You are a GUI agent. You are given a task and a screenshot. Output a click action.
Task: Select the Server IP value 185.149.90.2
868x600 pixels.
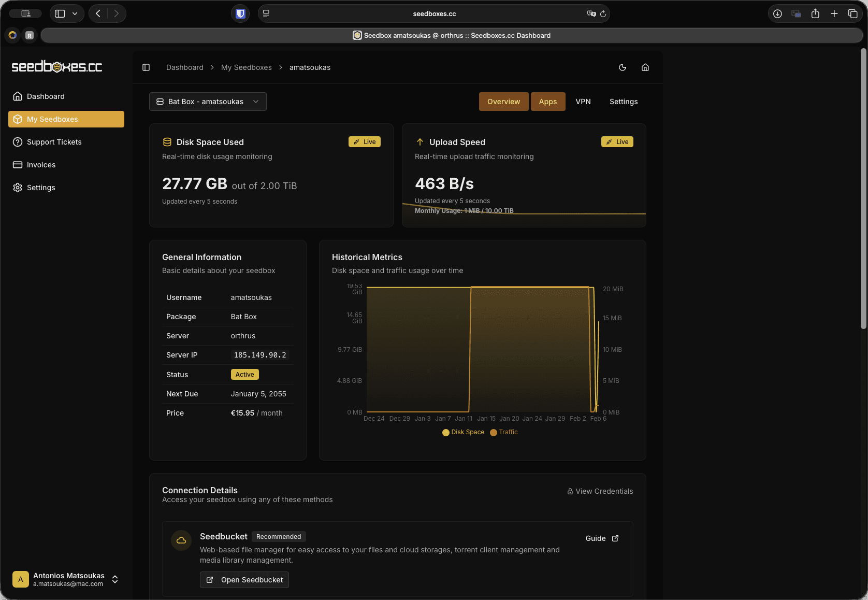coord(260,355)
